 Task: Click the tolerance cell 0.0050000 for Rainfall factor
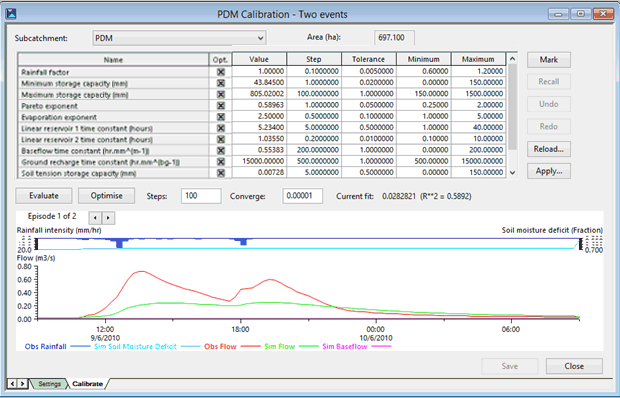point(369,71)
